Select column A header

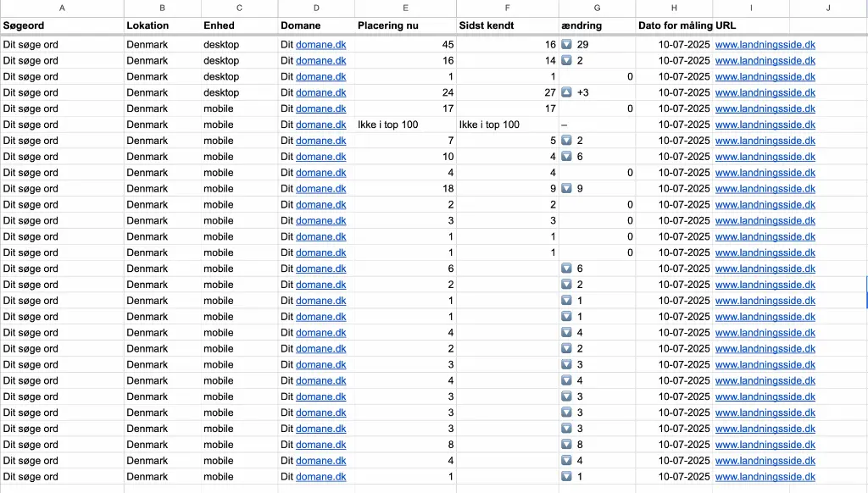[x=62, y=8]
